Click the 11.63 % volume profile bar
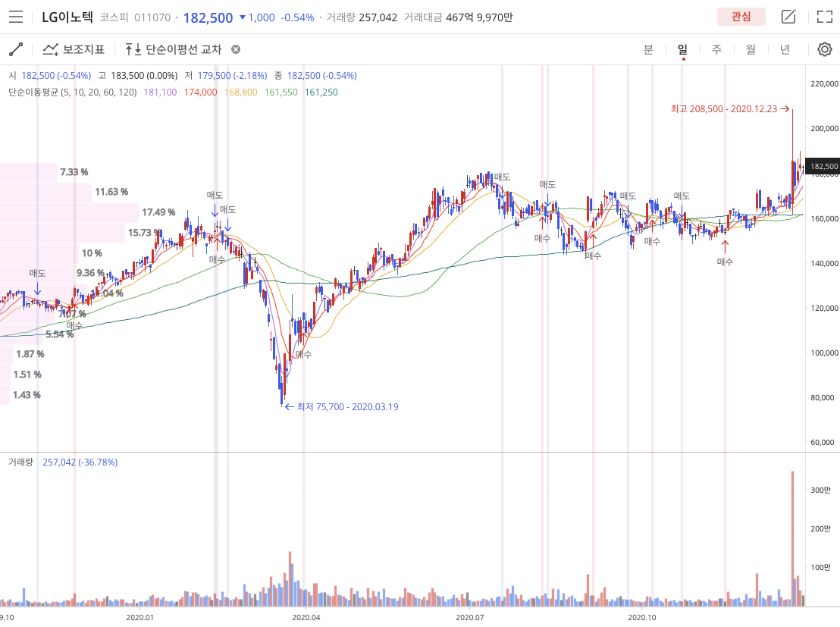Viewport: 840px width, 627px height. pyautogui.click(x=46, y=192)
